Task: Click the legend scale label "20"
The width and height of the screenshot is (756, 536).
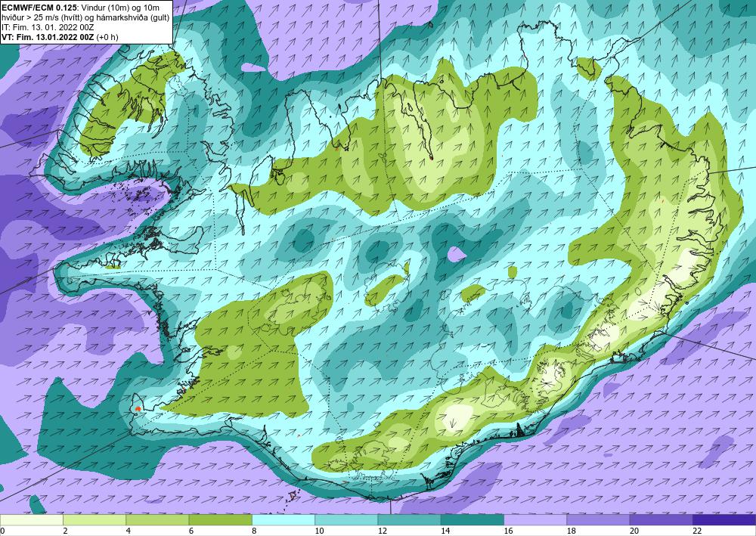Action: pyautogui.click(x=634, y=531)
